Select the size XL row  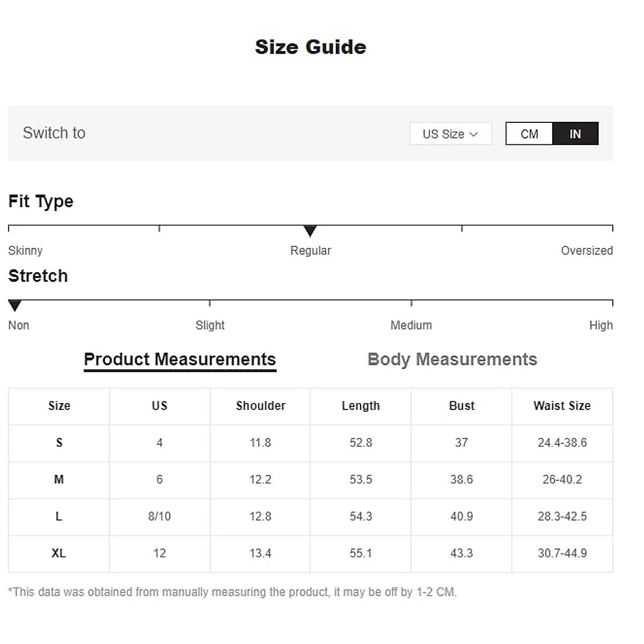coord(59,553)
